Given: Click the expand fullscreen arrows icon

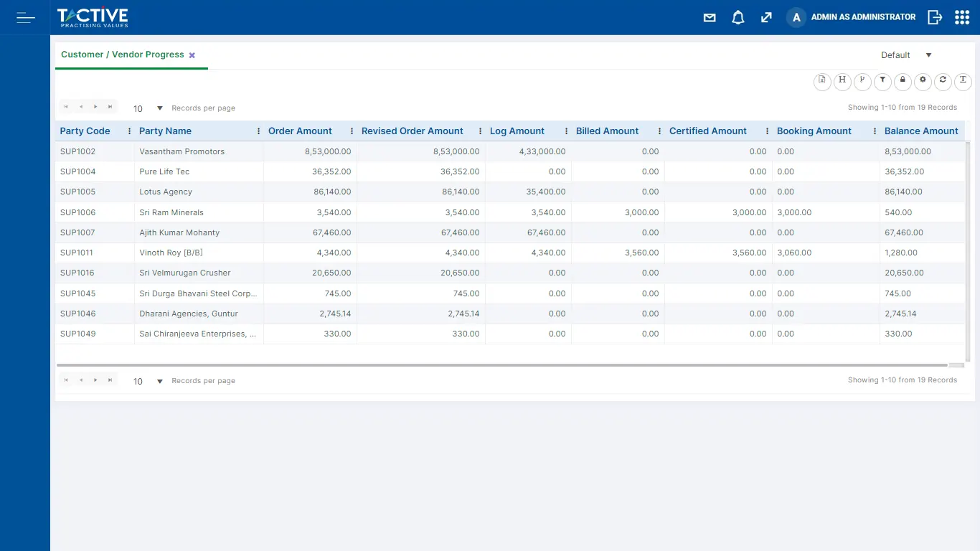Looking at the screenshot, I should 766,18.
